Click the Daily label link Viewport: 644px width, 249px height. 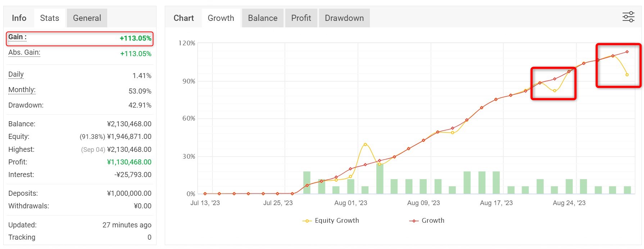(x=16, y=74)
